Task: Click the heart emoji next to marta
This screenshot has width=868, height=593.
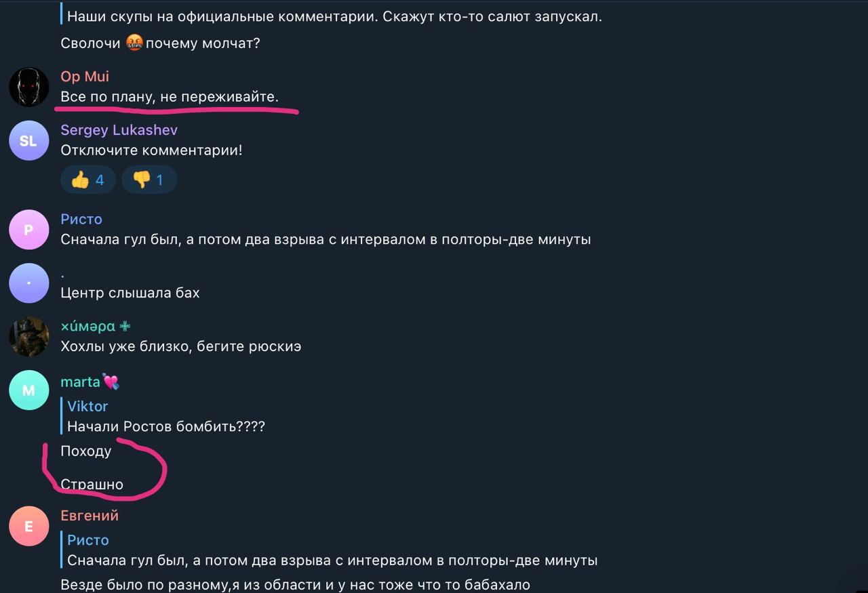Action: point(111,382)
